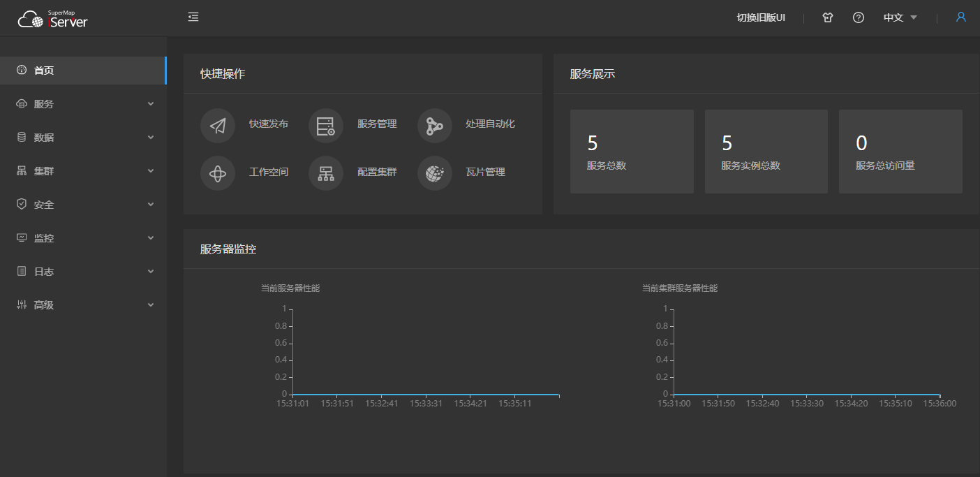The height and width of the screenshot is (477, 980).
Task: Select the 快速发布 quick publish icon
Action: point(218,125)
